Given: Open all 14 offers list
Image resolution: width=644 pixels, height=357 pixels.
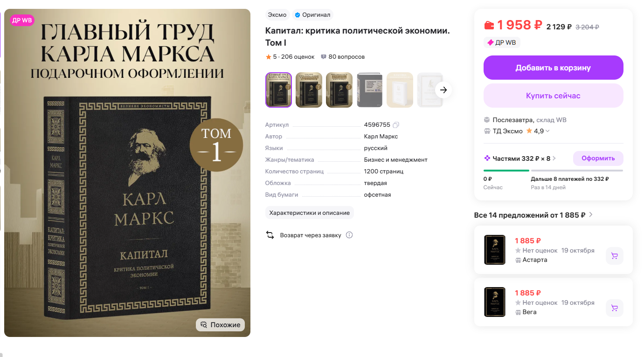Looking at the screenshot, I should [533, 215].
